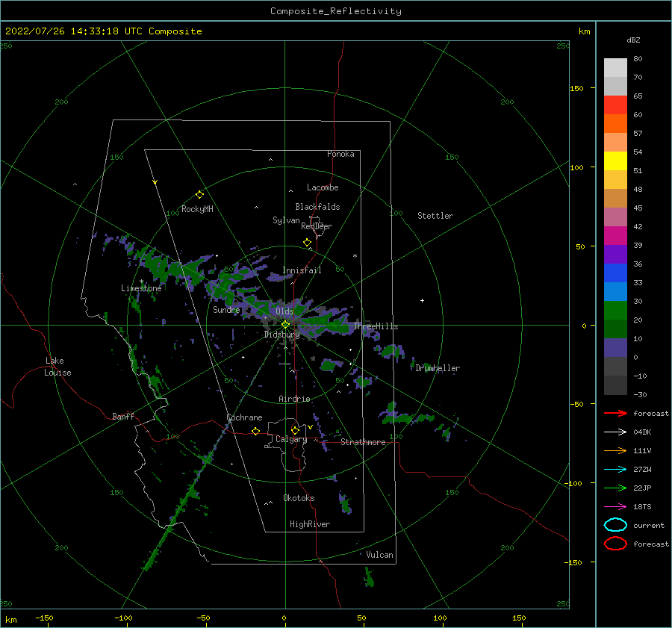The image size is (672, 628).
Task: Click the white 04DK arrow icon
Action: coord(615,432)
